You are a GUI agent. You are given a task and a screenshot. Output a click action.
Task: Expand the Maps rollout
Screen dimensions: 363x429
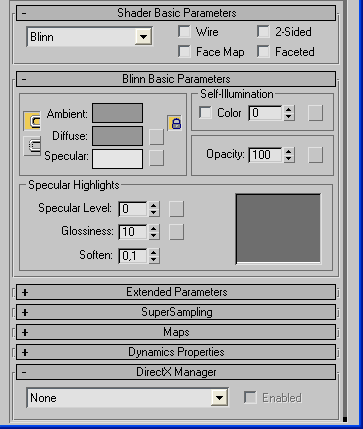[x=176, y=332]
